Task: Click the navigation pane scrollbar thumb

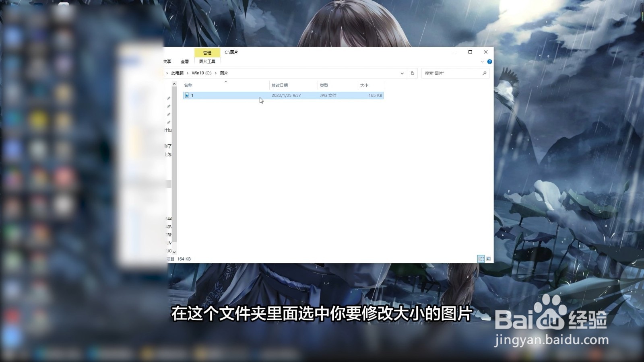Action: 174,165
